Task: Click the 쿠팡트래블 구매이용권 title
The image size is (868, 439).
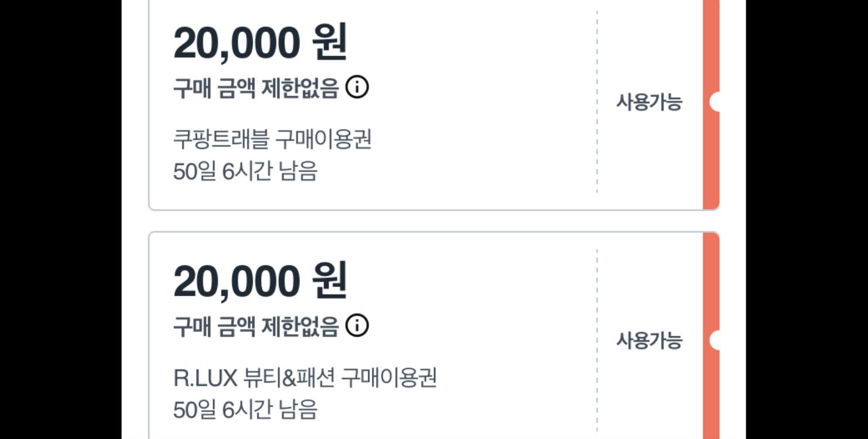Action: (272, 139)
